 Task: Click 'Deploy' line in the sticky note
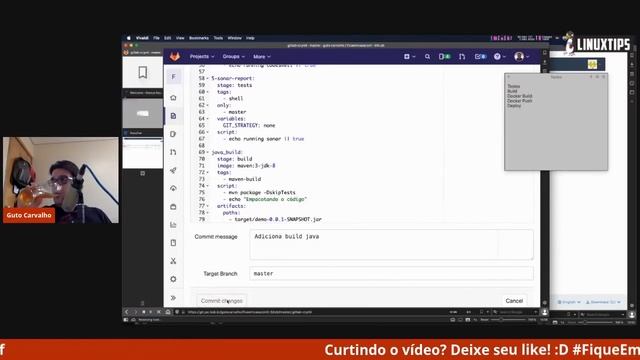514,106
